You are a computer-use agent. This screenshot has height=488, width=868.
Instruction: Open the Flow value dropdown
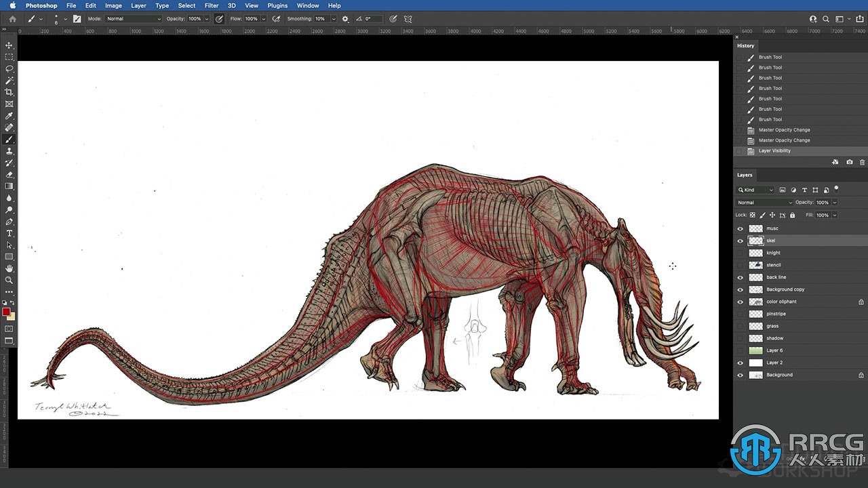pos(264,19)
